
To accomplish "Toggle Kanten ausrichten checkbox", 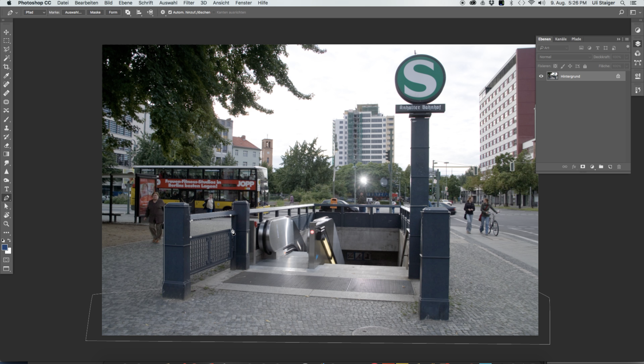I will pos(214,12).
